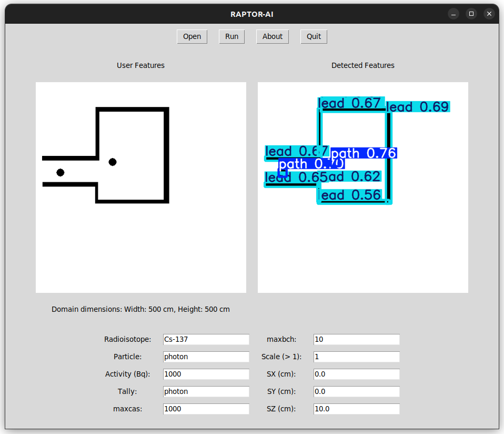Select the Particle input field
This screenshot has height=434, width=504.
point(206,357)
